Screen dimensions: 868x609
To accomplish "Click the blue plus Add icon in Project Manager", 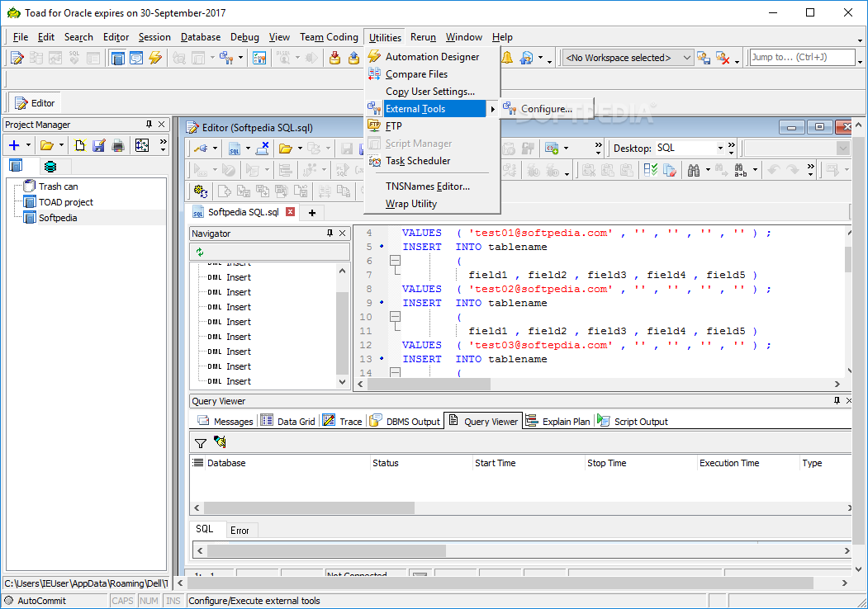I will [x=14, y=145].
